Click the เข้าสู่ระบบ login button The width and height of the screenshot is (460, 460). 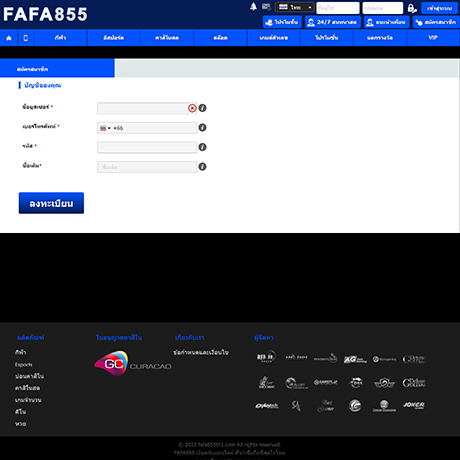[440, 8]
